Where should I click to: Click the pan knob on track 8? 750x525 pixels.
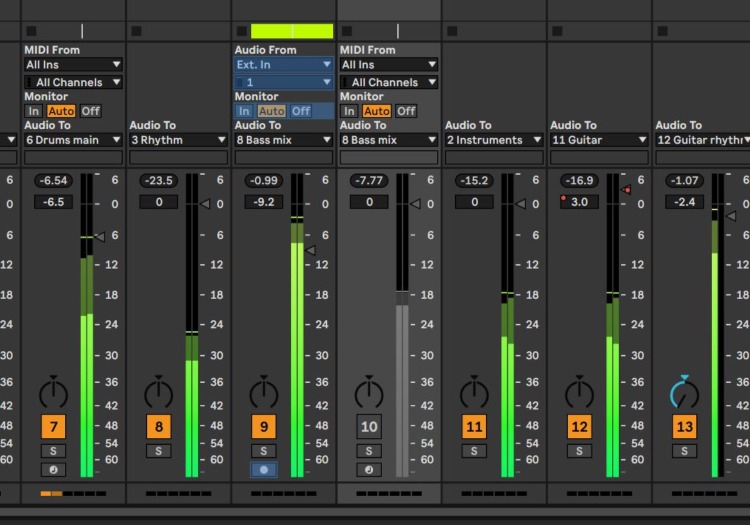coord(158,393)
